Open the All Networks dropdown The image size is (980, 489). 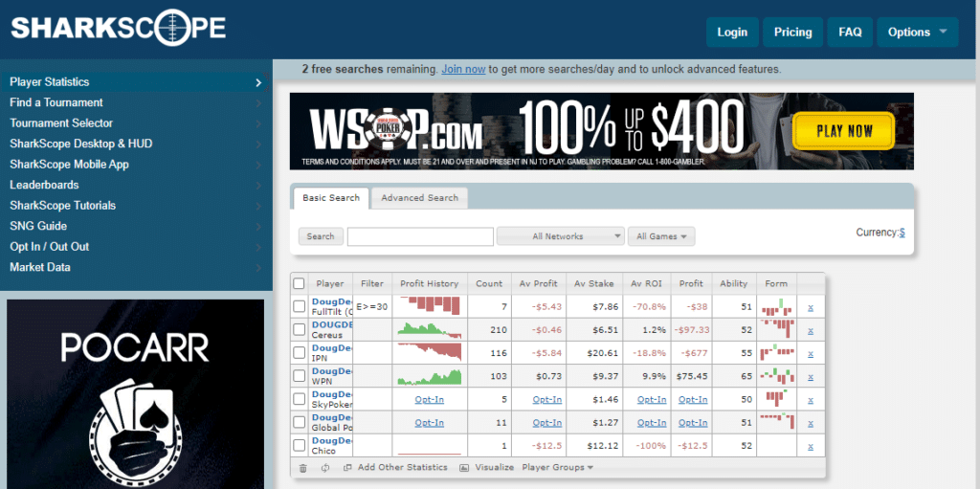pyautogui.click(x=561, y=236)
